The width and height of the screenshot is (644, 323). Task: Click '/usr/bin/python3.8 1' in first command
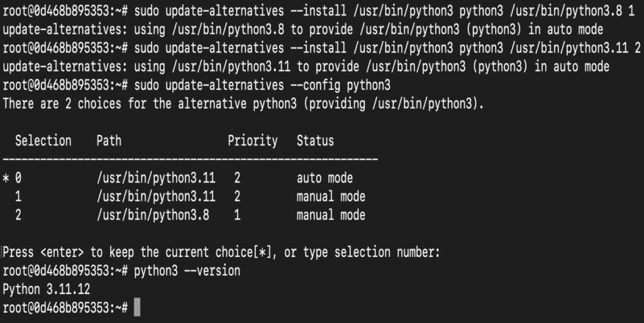click(572, 11)
